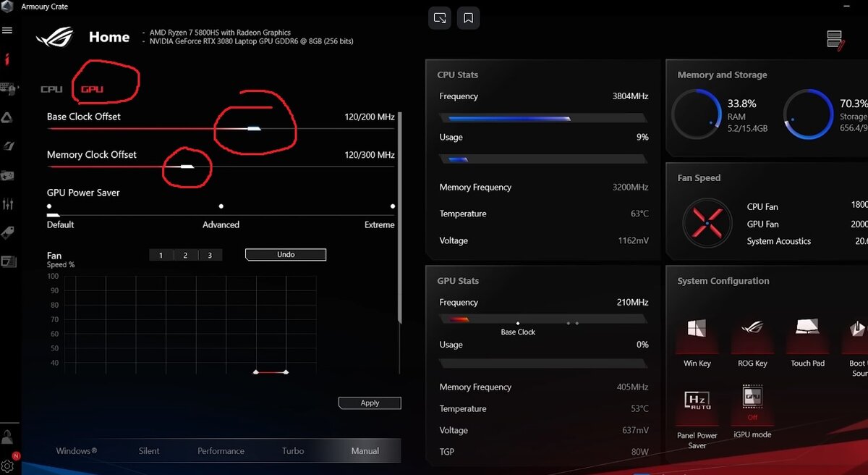Click the Apply button
The image size is (868, 475).
pos(370,403)
